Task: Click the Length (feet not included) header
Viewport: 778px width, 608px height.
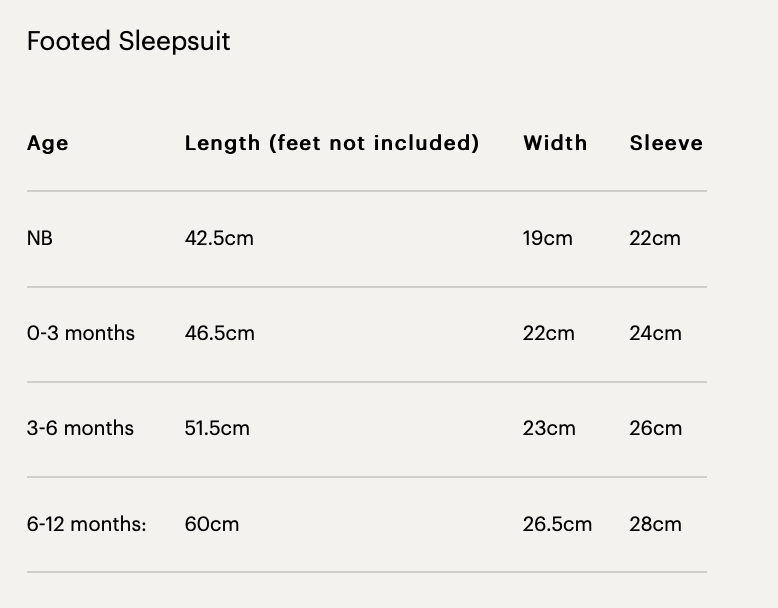Action: click(x=332, y=143)
